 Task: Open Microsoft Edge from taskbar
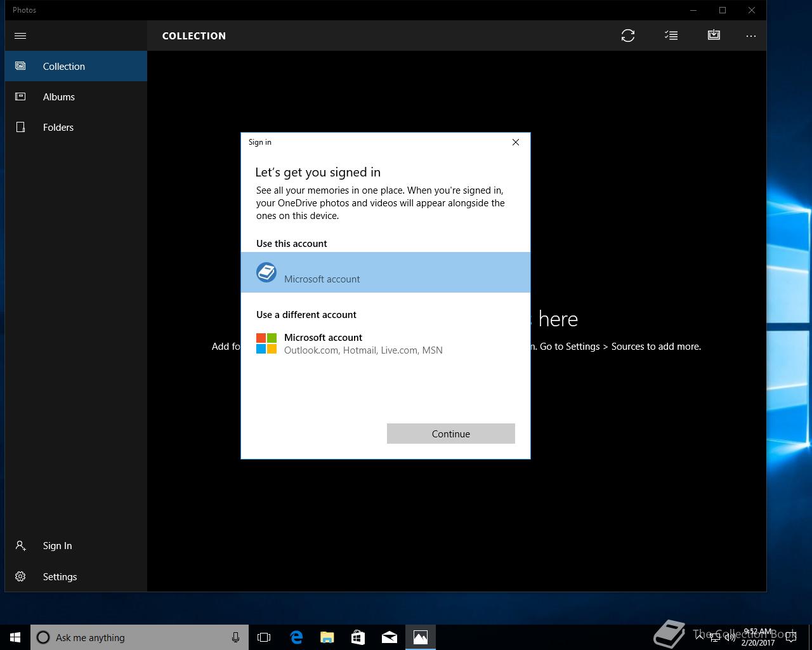click(x=296, y=637)
